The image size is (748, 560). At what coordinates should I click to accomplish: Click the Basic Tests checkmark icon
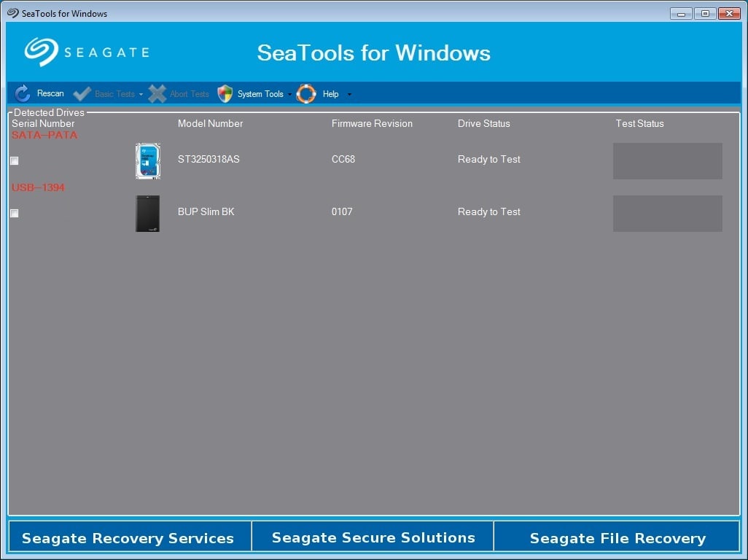pos(82,94)
